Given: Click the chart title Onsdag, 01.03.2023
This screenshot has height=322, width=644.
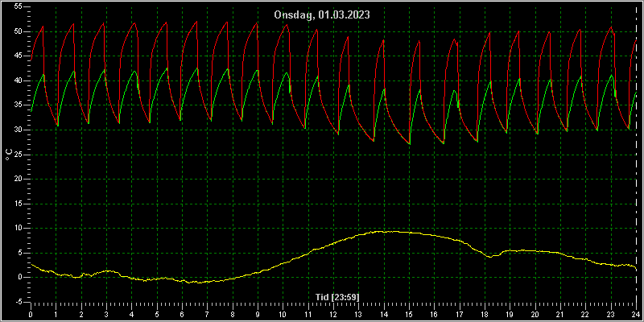Looking at the screenshot, I should (322, 14).
